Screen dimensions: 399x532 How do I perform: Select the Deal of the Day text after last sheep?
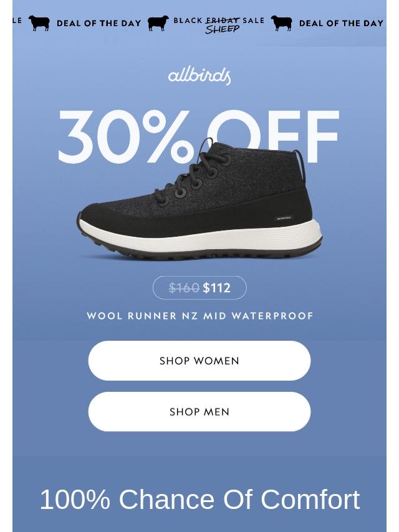[x=341, y=24]
